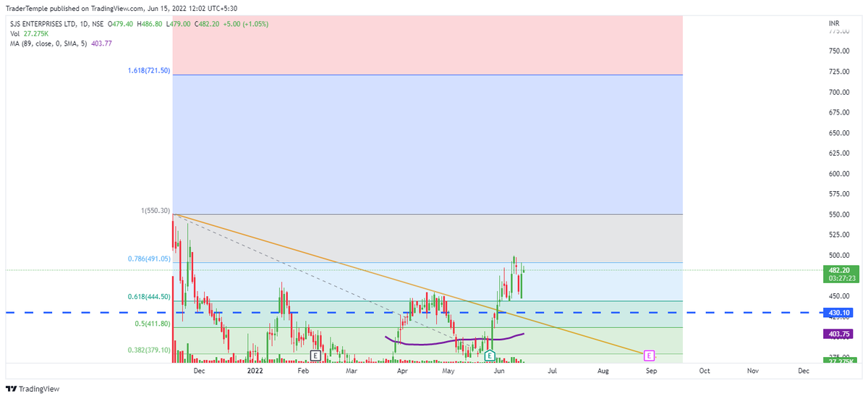Select the 0.5(411.80) Fibonacci level label

(x=152, y=324)
